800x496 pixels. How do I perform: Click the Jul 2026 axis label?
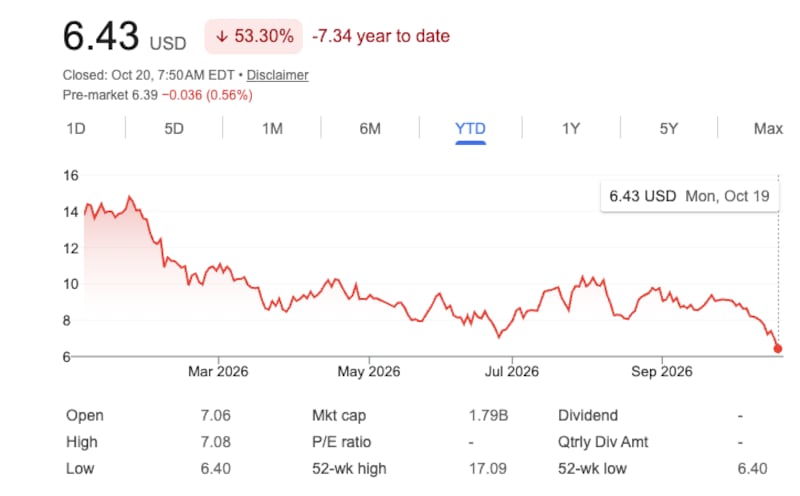(512, 371)
